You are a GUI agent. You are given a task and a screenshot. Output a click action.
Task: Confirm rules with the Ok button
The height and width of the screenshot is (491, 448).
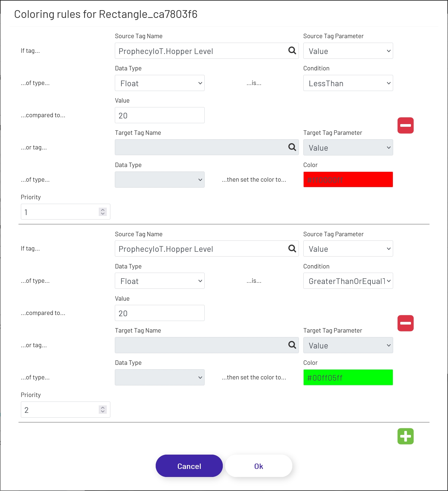259,466
